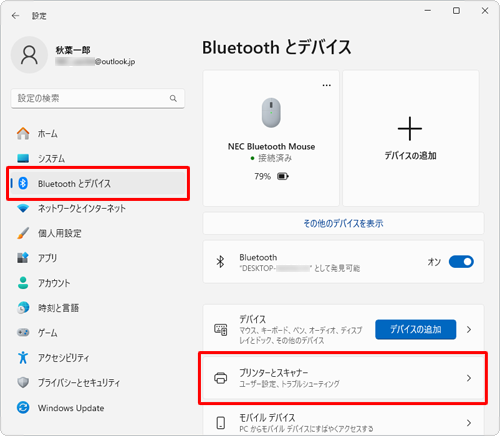Expand the デバイス row chevron

469,330
